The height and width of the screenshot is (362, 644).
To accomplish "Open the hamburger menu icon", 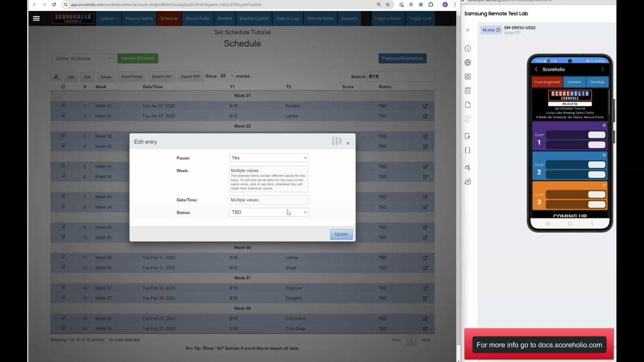I will tap(36, 19).
